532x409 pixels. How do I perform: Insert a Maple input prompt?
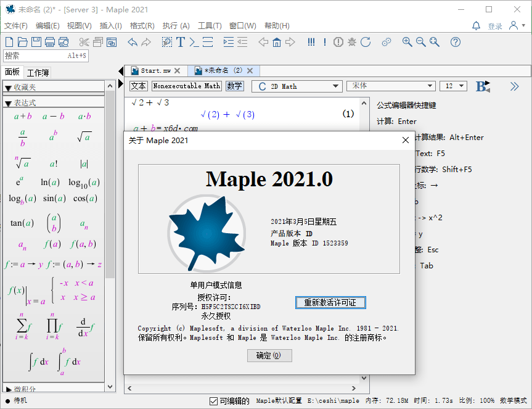click(x=195, y=42)
